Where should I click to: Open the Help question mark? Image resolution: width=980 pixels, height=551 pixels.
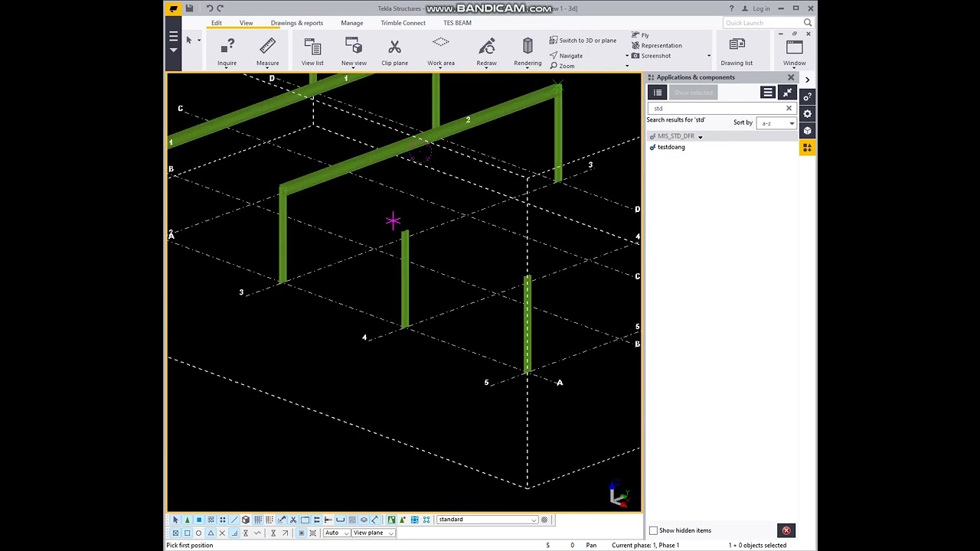[731, 8]
